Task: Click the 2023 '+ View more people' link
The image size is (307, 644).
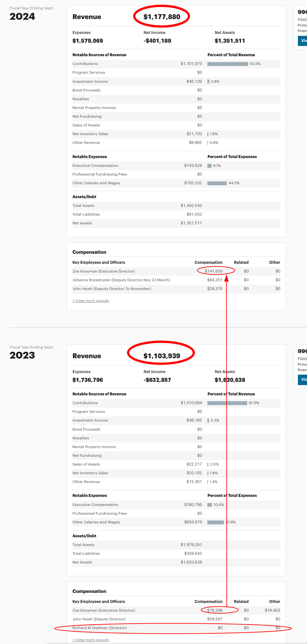Action: pos(91,640)
